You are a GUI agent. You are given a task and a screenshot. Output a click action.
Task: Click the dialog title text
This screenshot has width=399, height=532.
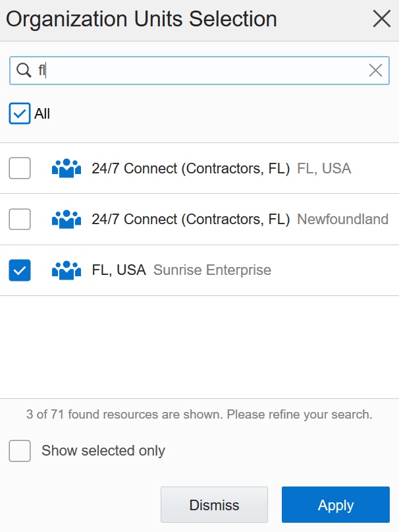click(x=141, y=19)
